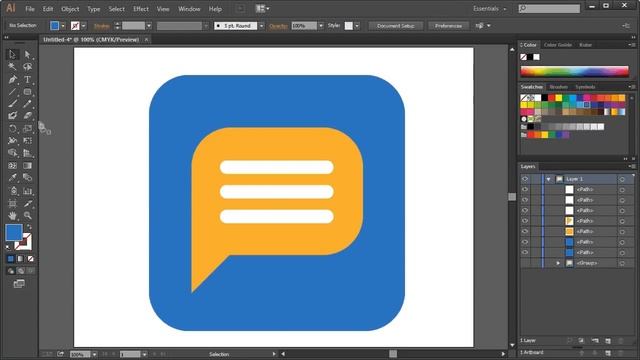Select the Eyedropper tool
This screenshot has width=640, height=360.
[x=12, y=178]
